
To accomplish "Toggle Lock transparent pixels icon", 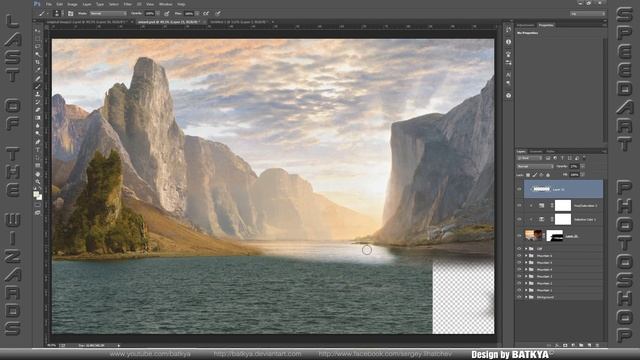I will (x=528, y=175).
